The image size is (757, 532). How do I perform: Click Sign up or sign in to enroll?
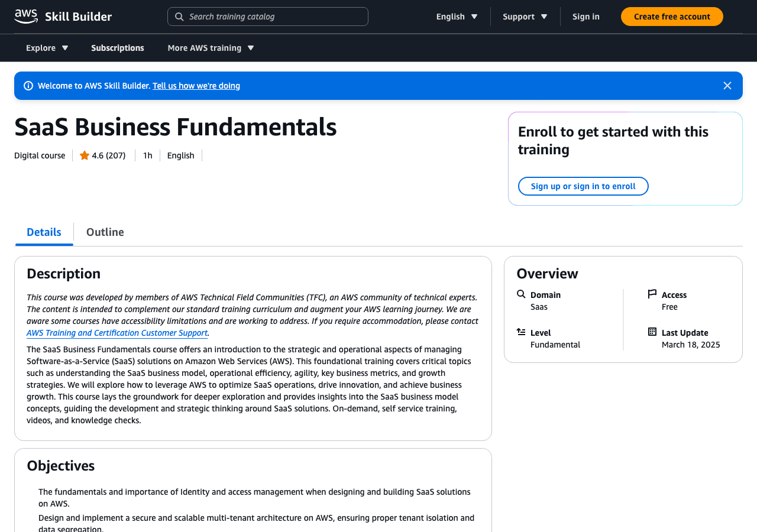coord(583,186)
